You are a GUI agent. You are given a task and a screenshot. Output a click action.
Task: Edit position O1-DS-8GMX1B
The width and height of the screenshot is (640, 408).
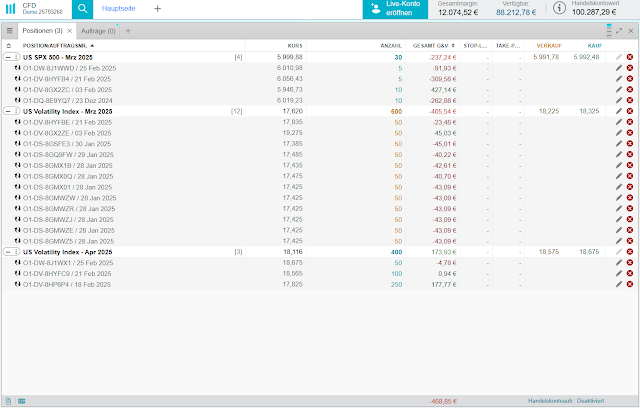point(619,165)
